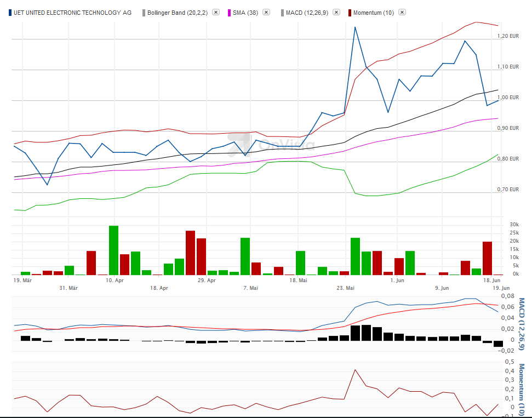Select the UET UNITED ELECTRONIC TECHNOLOGY AG label
Screen dimensions: 532x418
(73, 13)
